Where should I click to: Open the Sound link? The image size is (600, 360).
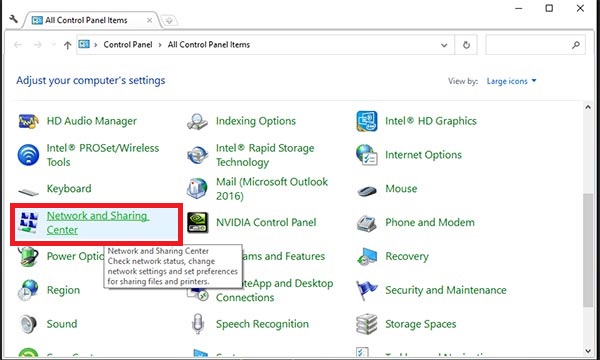[x=62, y=324]
